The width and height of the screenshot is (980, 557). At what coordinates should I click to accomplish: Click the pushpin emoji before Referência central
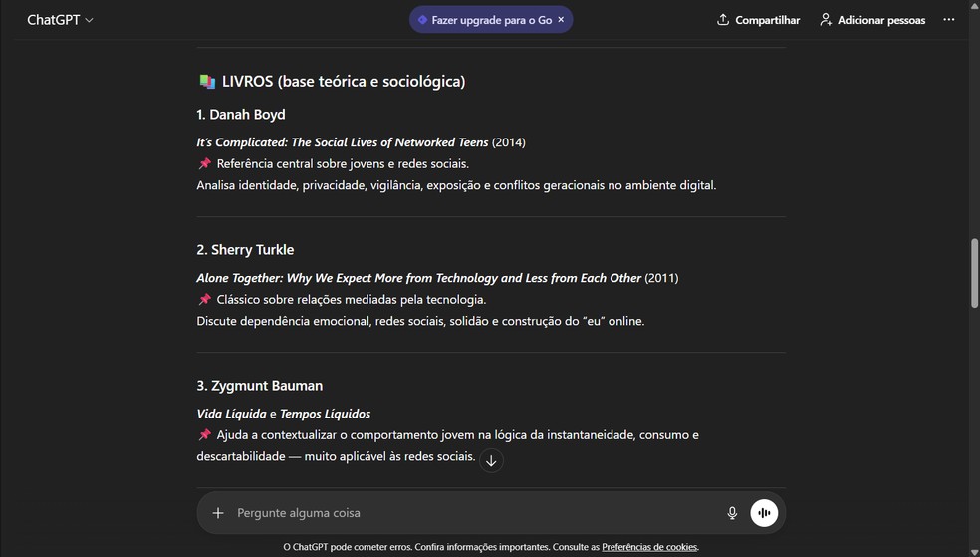tap(204, 163)
